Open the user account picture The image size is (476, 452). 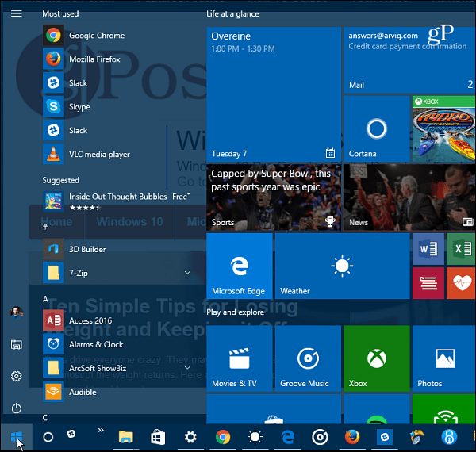(17, 312)
